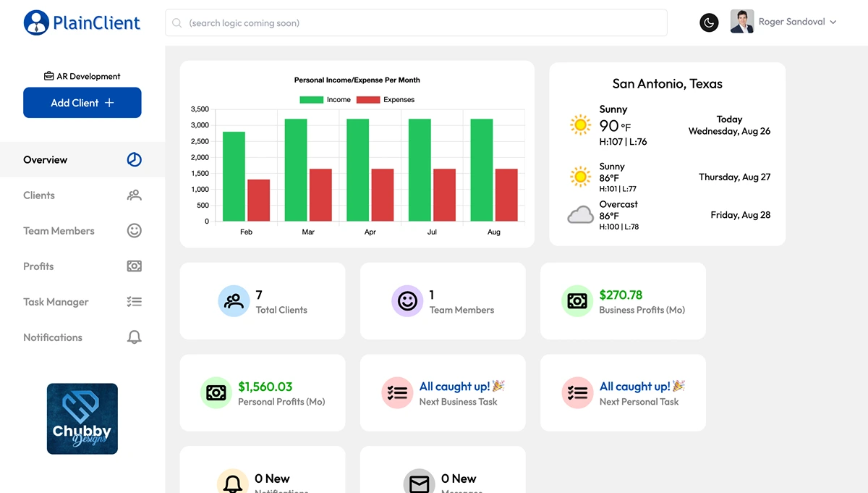
Task: Click the chart title Personal Income/Expense Per Month
Action: pos(357,80)
